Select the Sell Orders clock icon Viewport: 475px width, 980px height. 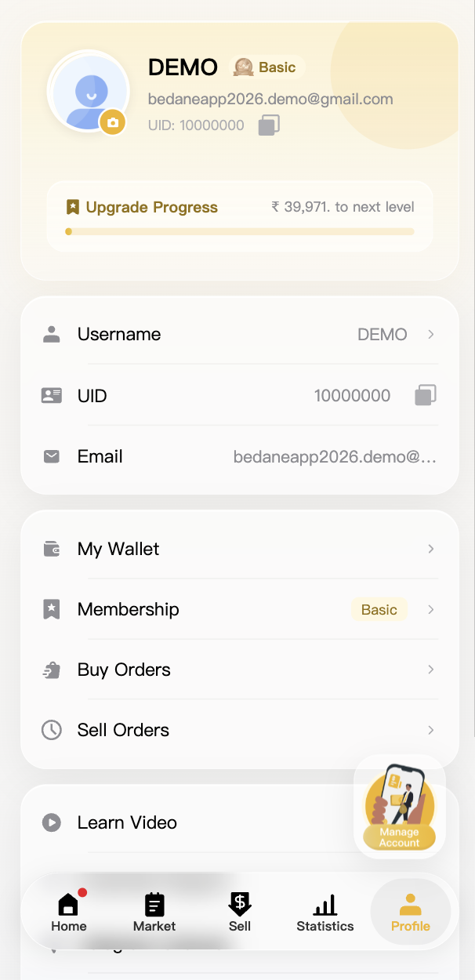[x=52, y=730]
